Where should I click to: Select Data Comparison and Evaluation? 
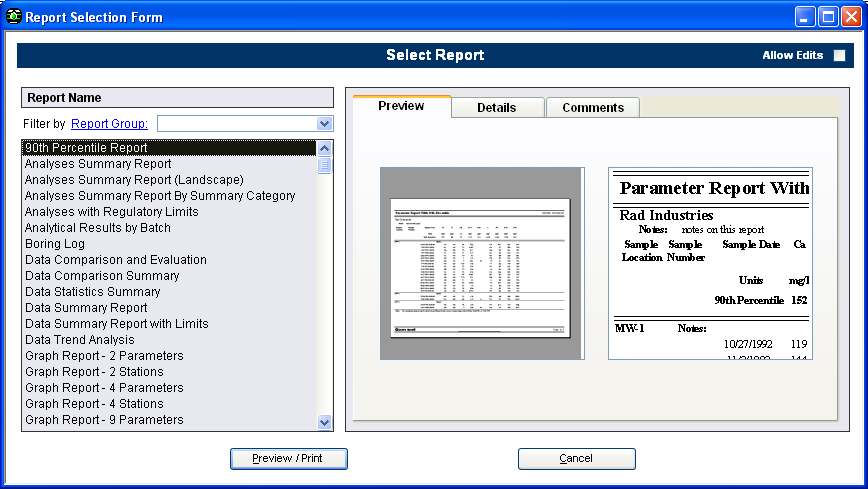pyautogui.click(x=169, y=260)
